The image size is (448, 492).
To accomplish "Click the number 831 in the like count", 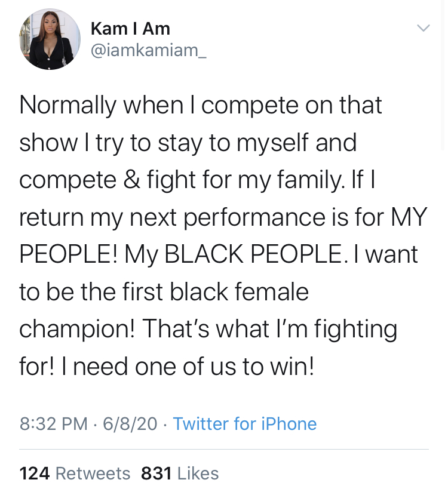I will 157,473.
